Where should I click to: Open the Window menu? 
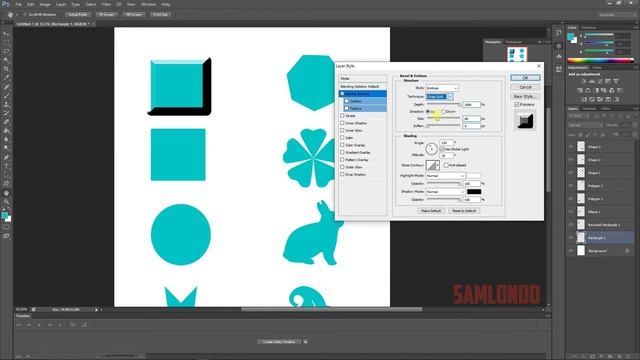coord(149,4)
